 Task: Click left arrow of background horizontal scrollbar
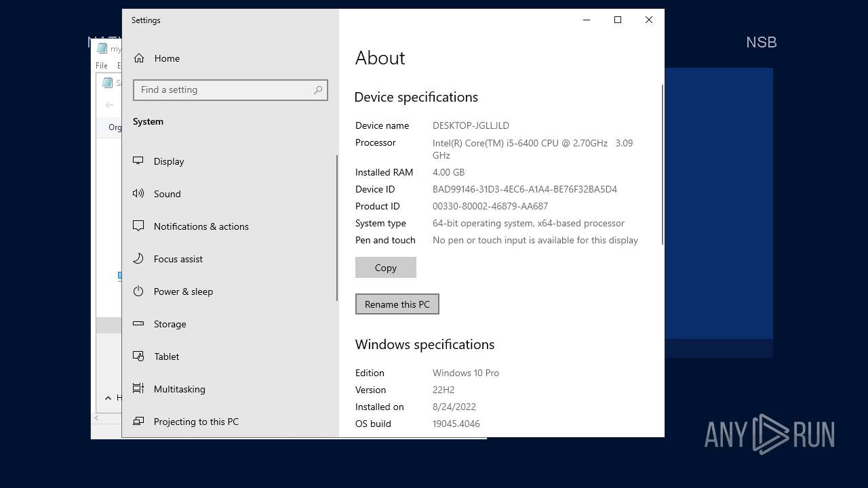(x=96, y=418)
